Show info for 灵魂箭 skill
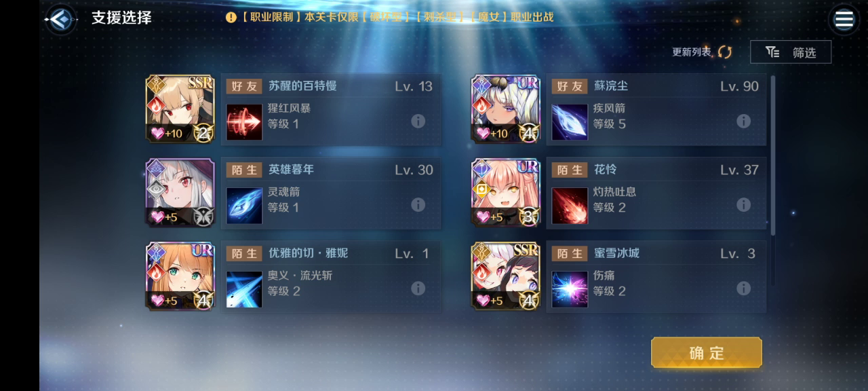This screenshot has width=868, height=391. click(x=418, y=205)
